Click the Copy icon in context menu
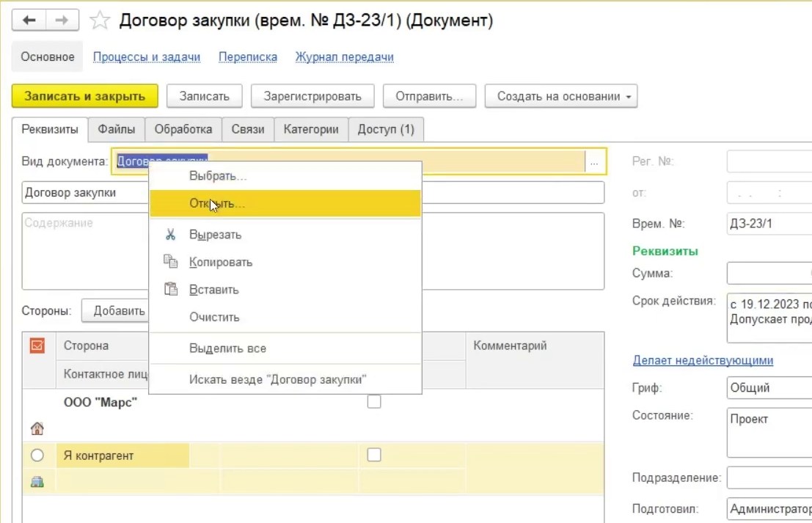 coord(170,262)
